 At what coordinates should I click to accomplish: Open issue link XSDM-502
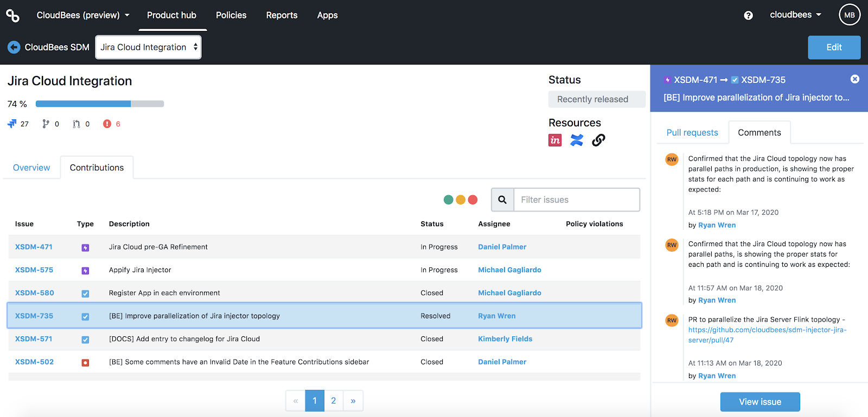pyautogui.click(x=35, y=362)
